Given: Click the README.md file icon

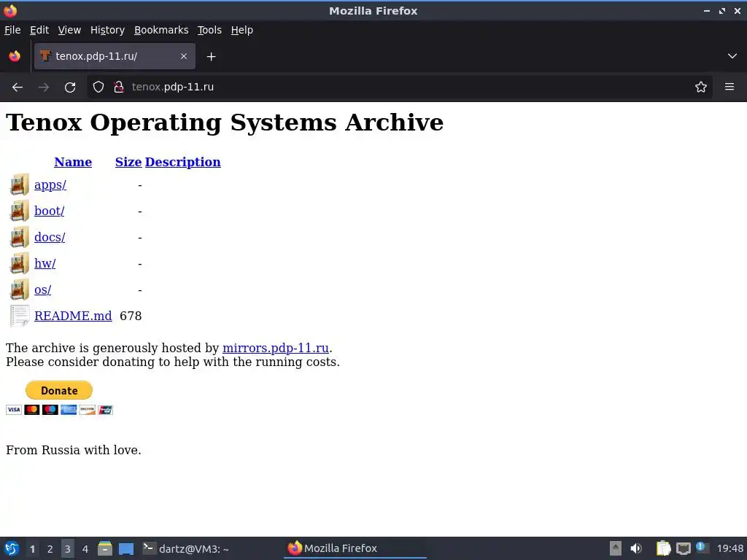Looking at the screenshot, I should point(20,316).
